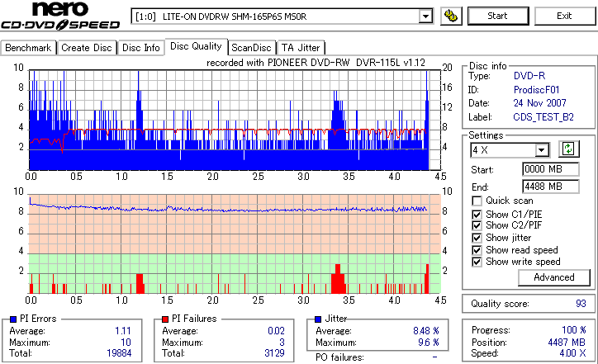
Task: Open the drive selection dropdown arrow
Action: coord(425,17)
